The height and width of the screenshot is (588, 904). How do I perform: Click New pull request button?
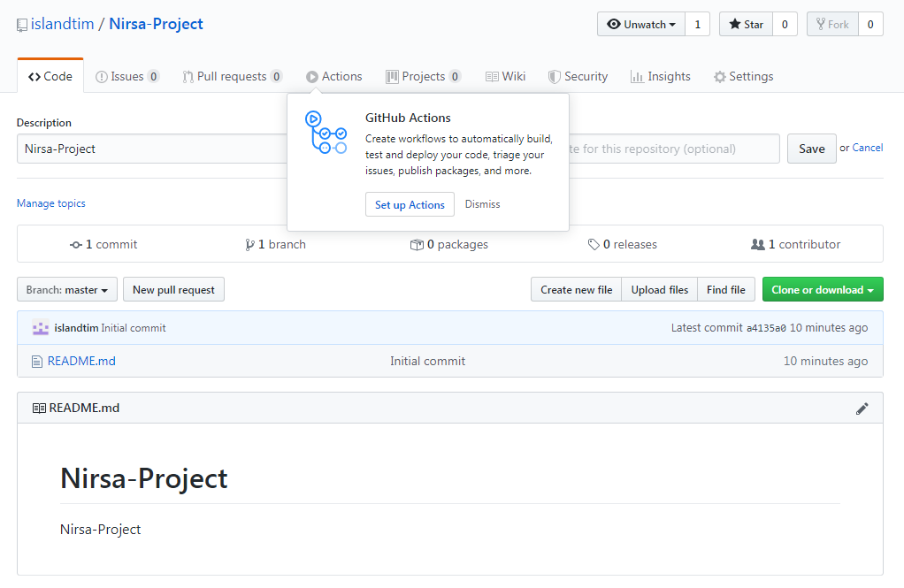[x=173, y=289]
